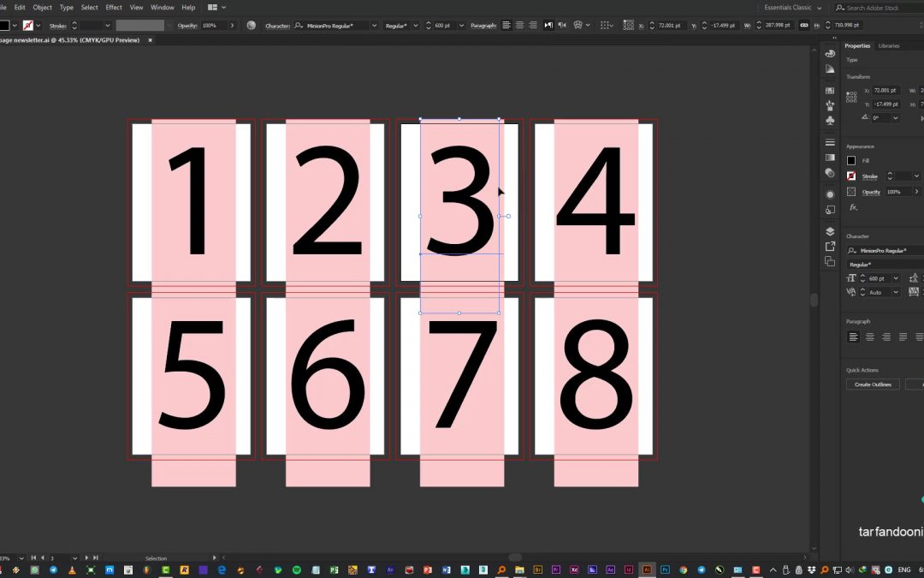Expand the MinionPro Regular font dropdown in control bar
Screen dimensions: 924x578
click(374, 26)
